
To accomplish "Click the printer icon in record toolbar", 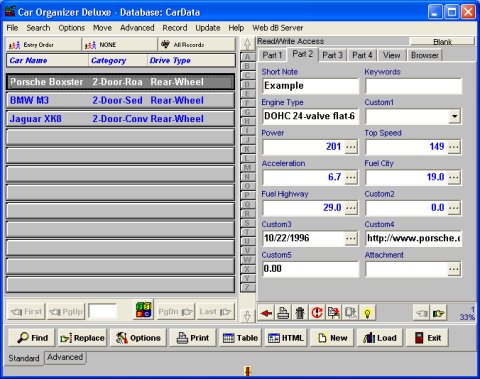I will (283, 313).
